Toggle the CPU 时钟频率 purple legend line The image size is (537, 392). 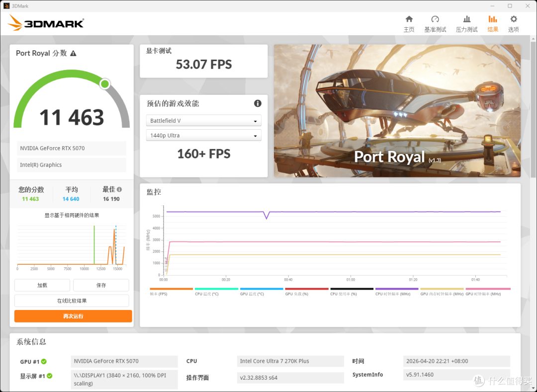pos(397,291)
